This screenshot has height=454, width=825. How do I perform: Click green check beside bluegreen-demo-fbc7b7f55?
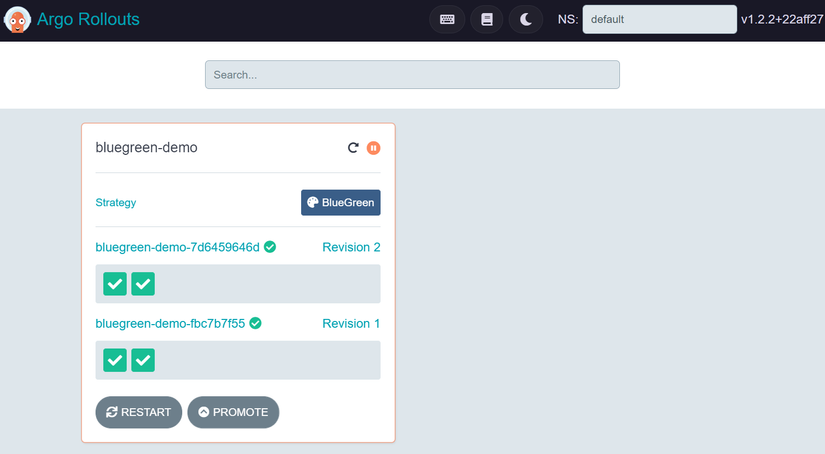(255, 323)
